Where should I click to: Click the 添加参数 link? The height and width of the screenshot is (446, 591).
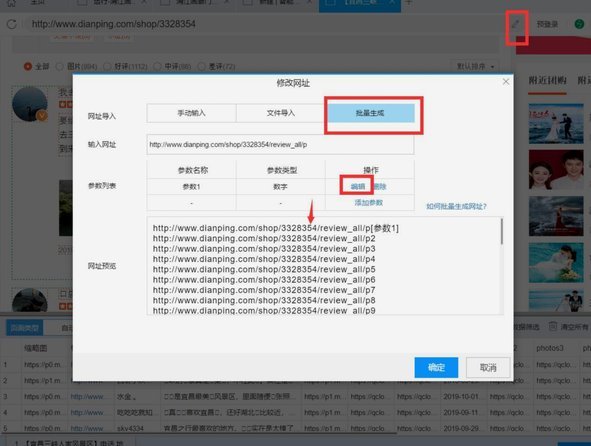(x=369, y=203)
